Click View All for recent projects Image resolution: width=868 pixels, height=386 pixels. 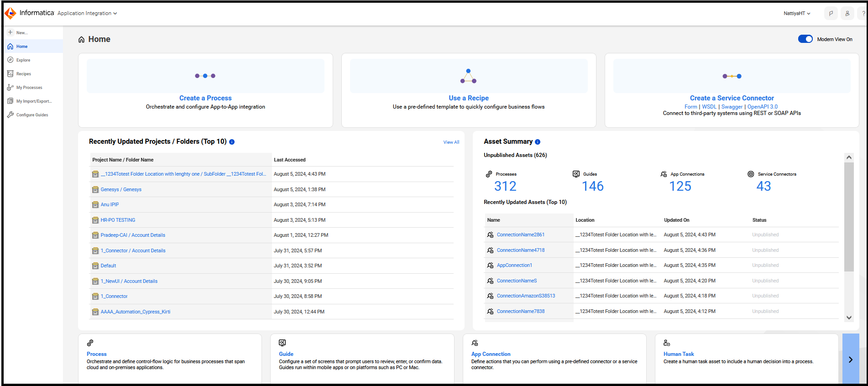point(451,142)
